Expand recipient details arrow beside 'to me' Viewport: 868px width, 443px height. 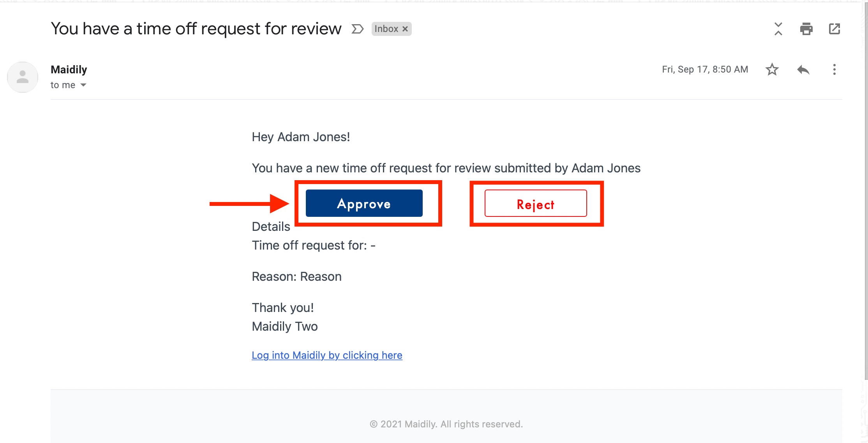point(83,85)
